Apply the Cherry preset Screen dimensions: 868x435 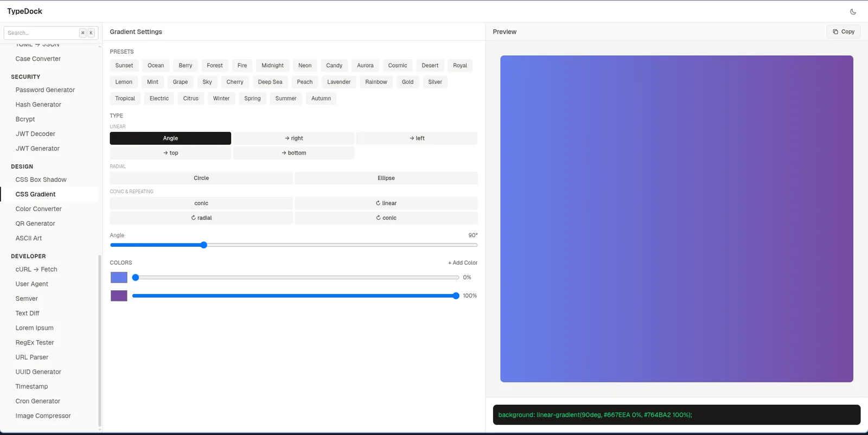point(235,82)
